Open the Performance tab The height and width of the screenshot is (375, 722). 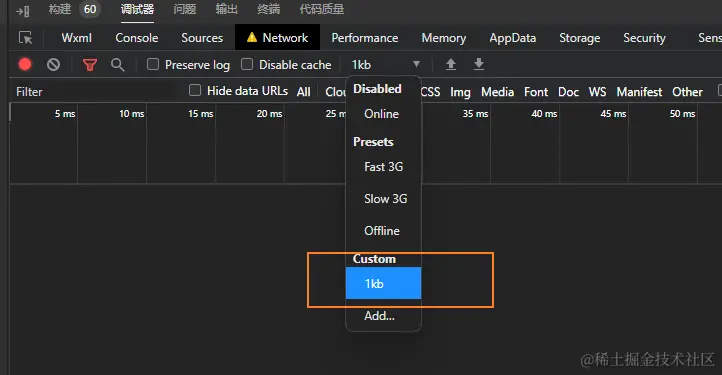click(x=365, y=38)
